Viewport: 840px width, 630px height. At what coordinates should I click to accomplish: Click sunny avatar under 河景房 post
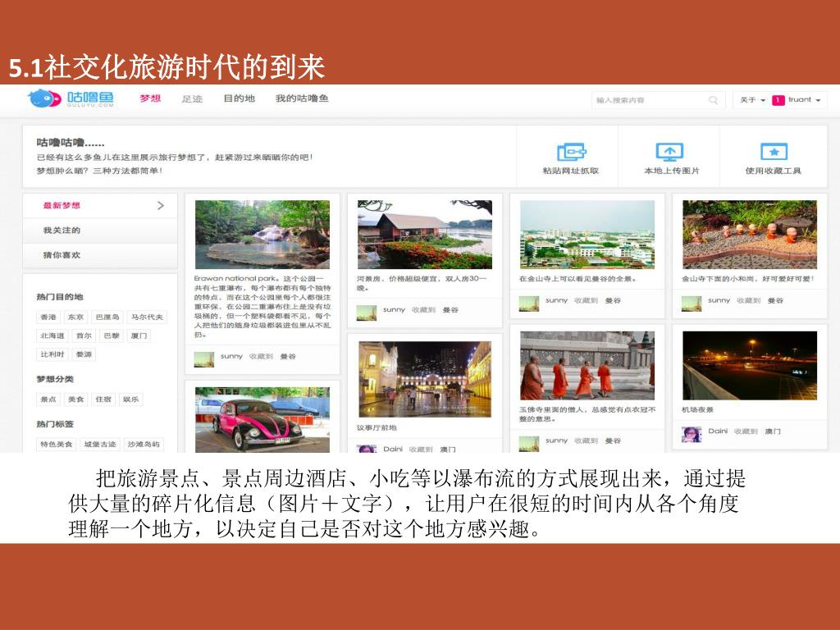tap(367, 313)
